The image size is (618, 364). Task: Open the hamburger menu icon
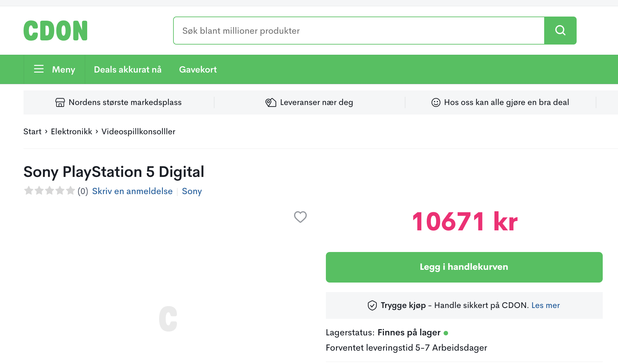(39, 69)
